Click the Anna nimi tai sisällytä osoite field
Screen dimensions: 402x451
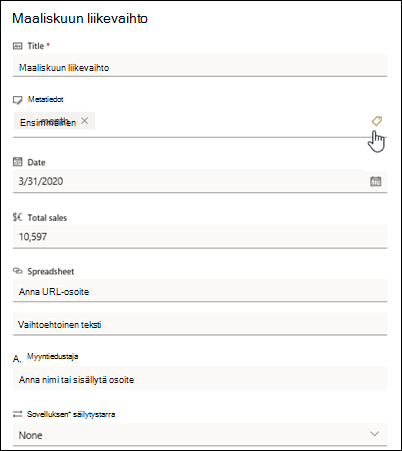click(200, 378)
